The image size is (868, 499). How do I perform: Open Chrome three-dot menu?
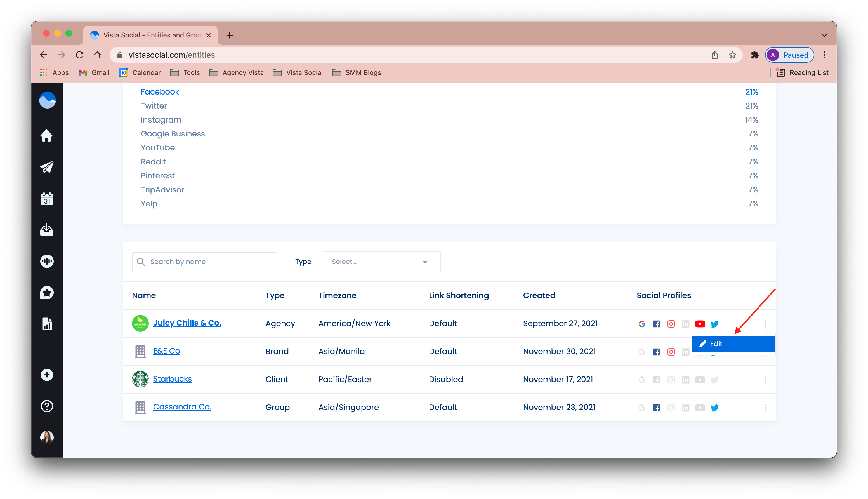point(824,55)
